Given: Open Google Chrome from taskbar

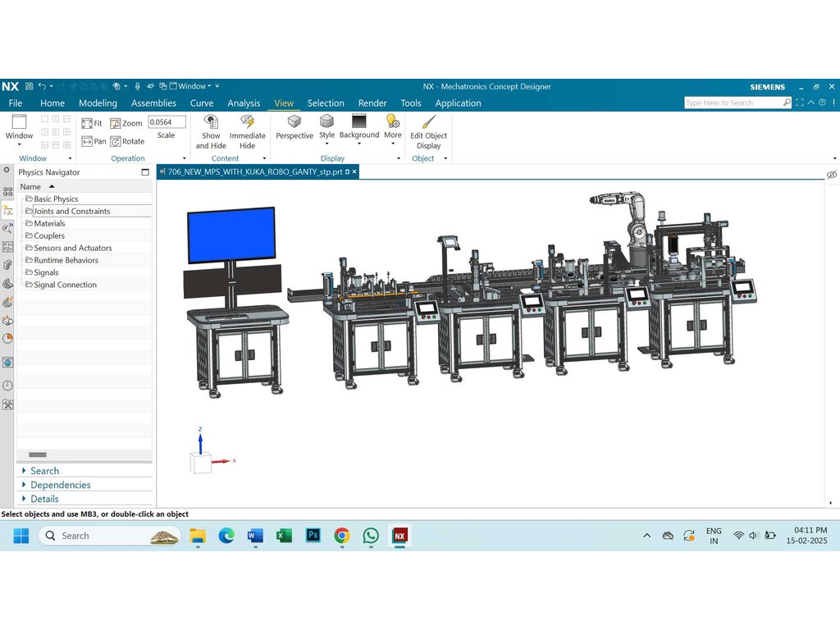Looking at the screenshot, I should pos(342,535).
